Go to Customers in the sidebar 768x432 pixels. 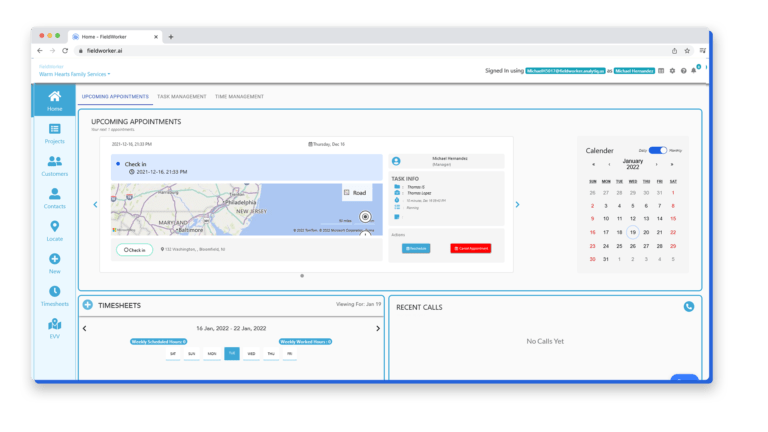tap(54, 165)
